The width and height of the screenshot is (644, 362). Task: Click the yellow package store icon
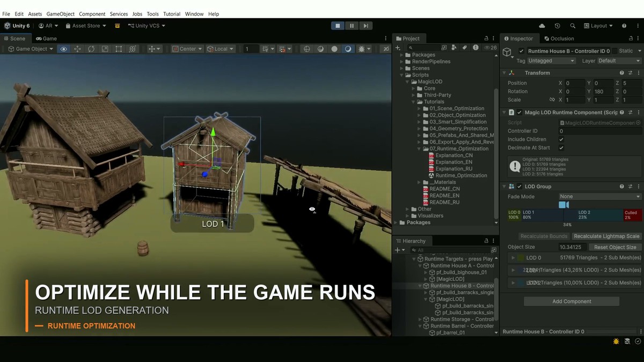tap(117, 26)
